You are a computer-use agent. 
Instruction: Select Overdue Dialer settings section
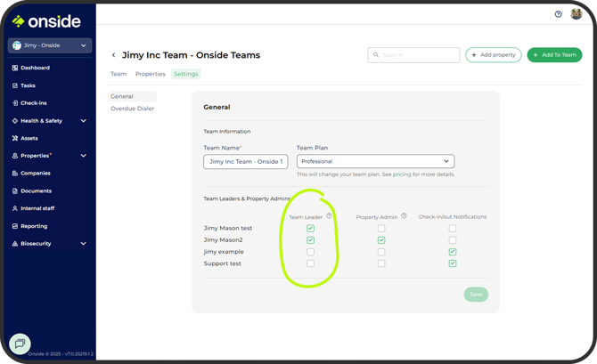132,109
